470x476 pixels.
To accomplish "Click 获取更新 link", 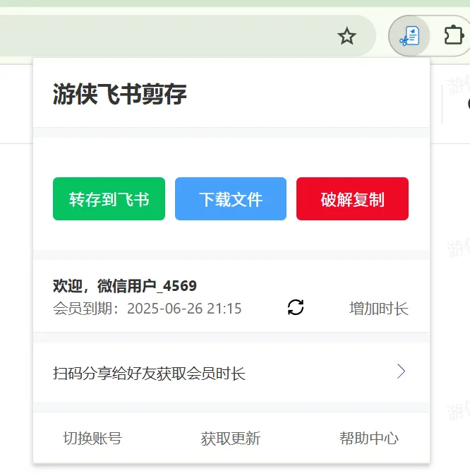I will click(x=231, y=439).
